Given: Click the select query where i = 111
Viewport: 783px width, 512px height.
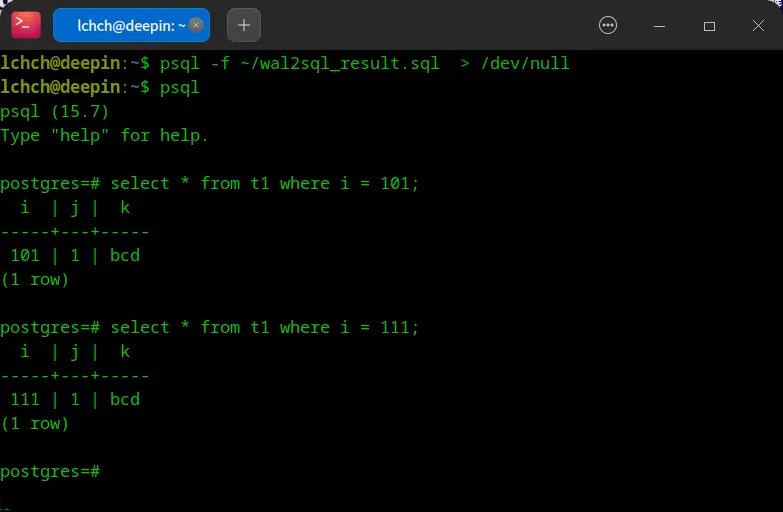Looking at the screenshot, I should pyautogui.click(x=265, y=327).
